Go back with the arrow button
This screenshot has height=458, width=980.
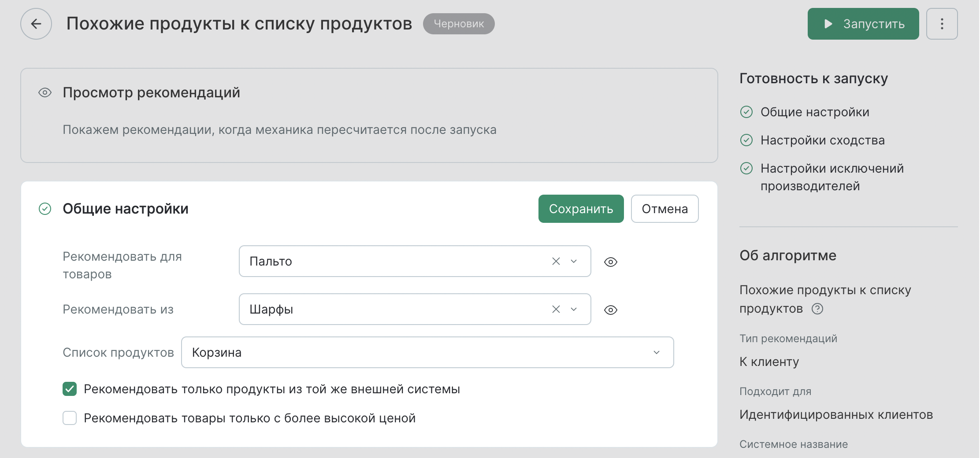(x=36, y=24)
